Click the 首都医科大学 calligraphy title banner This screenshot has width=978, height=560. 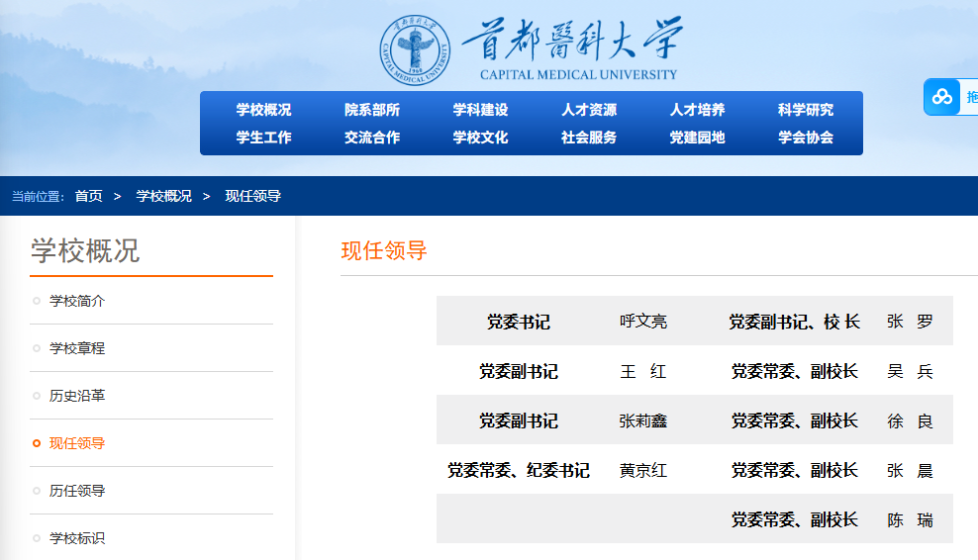[x=572, y=40]
